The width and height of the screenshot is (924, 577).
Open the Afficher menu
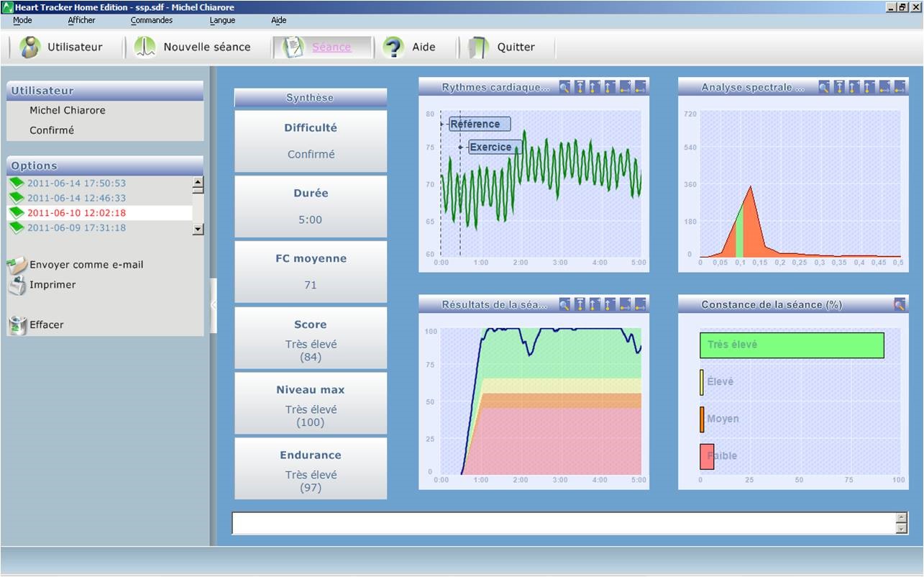click(x=81, y=20)
